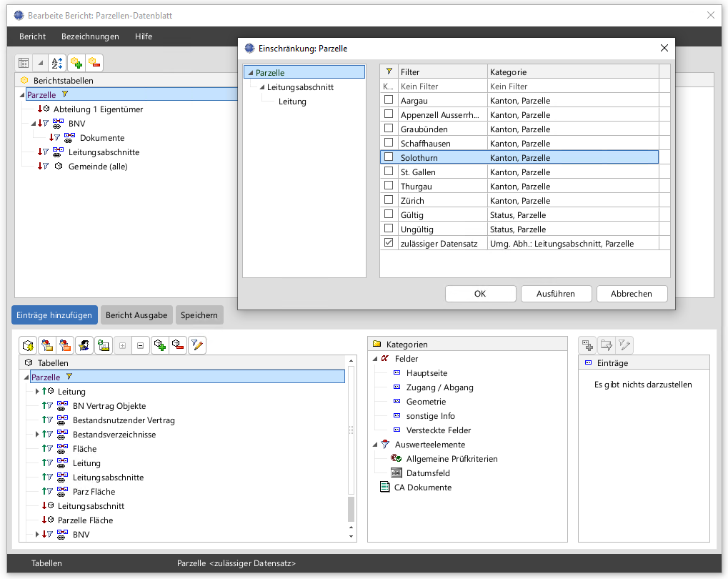The image size is (728, 579).
Task: Click the add entry icon above Einträge
Action: [588, 345]
